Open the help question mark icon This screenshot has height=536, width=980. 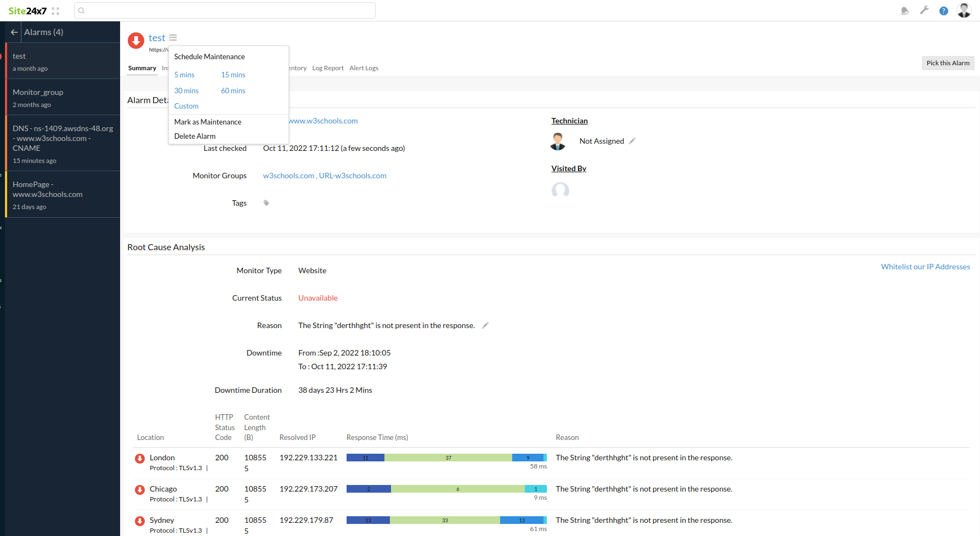[943, 11]
